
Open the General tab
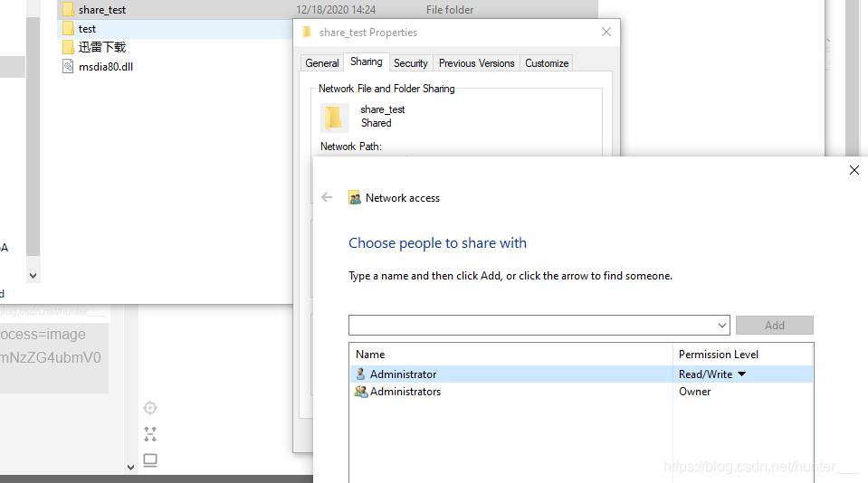click(321, 63)
